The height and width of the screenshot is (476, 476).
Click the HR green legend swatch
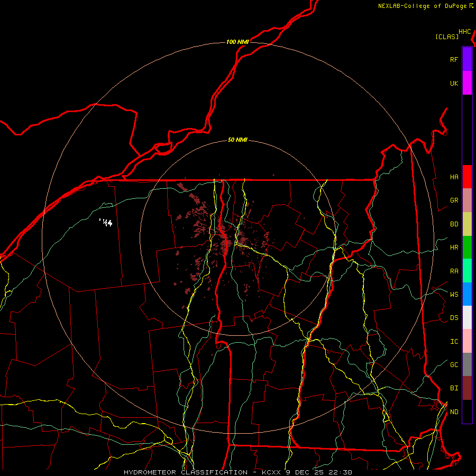pos(467,248)
